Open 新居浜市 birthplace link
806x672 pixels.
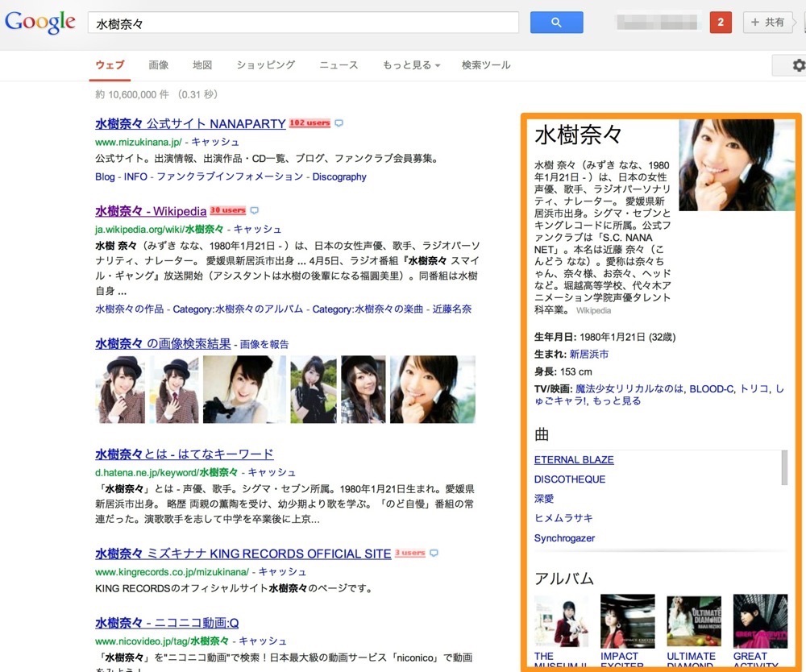pos(589,354)
